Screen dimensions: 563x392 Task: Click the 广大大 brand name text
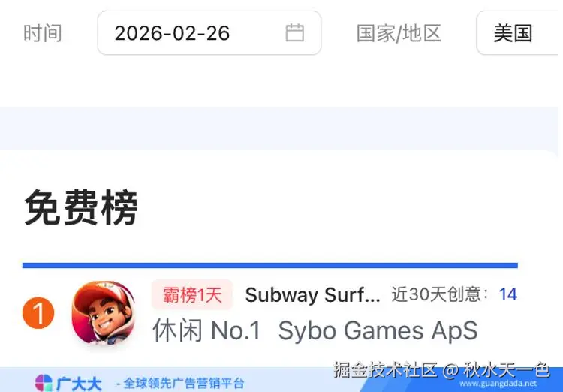point(79,384)
